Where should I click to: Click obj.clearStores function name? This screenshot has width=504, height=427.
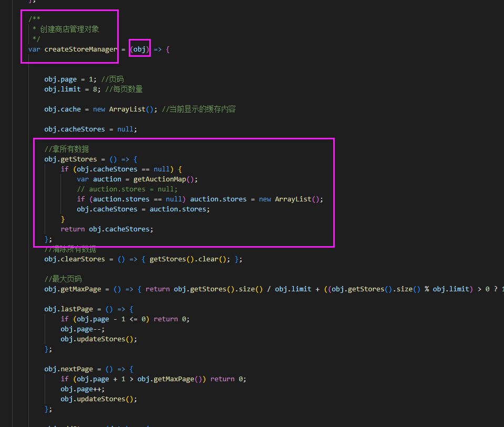coord(75,259)
